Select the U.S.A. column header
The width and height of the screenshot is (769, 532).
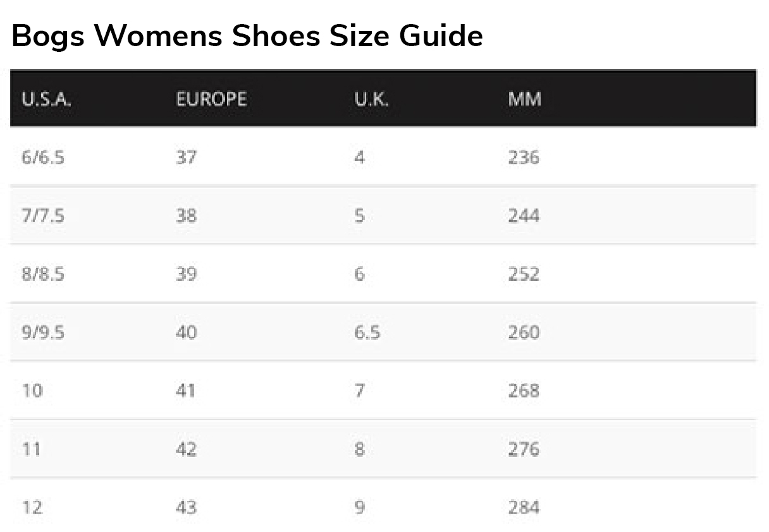46,99
